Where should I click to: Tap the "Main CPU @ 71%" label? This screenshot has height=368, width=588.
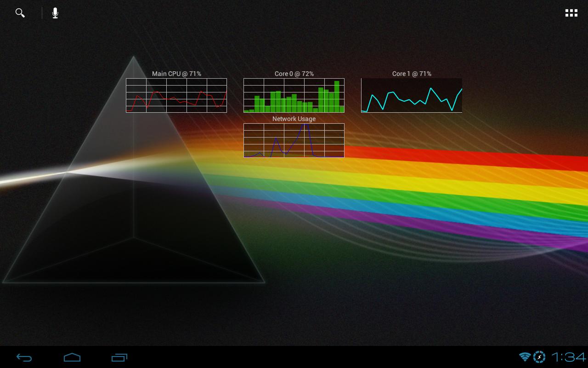click(x=176, y=74)
